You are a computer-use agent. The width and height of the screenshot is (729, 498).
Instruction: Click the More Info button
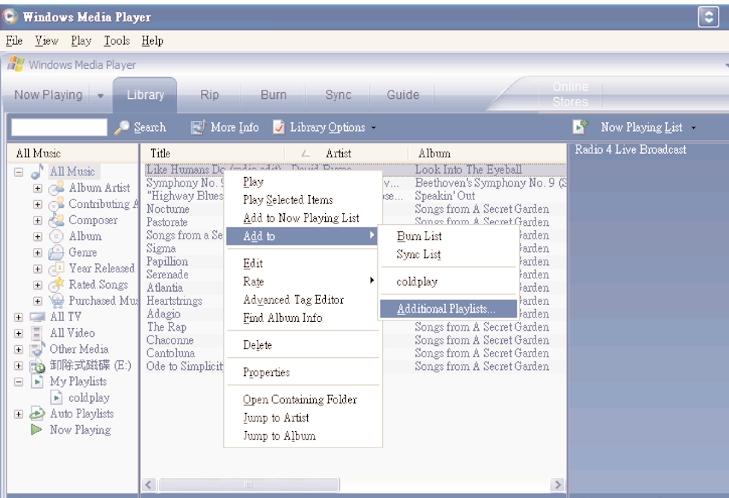coord(225,127)
